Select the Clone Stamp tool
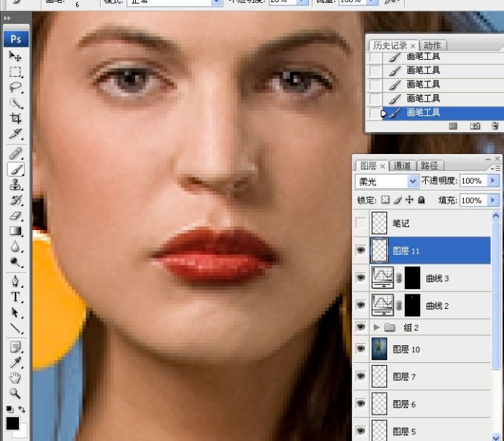 (x=15, y=185)
